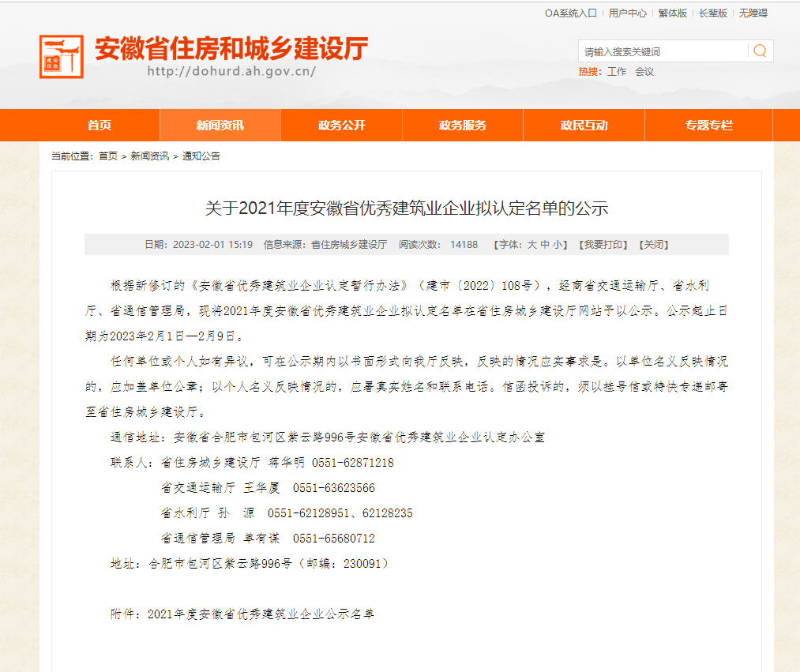800x672 pixels.
Task: Open the OA系统入口 link
Action: click(x=570, y=13)
